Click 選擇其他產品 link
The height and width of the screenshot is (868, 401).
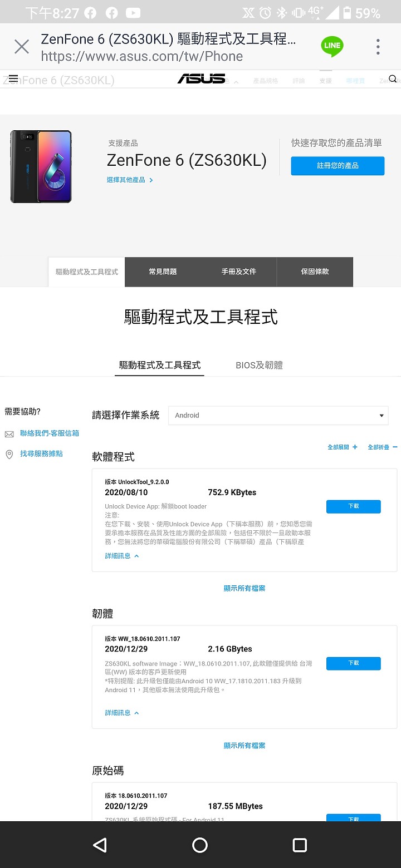click(130, 180)
